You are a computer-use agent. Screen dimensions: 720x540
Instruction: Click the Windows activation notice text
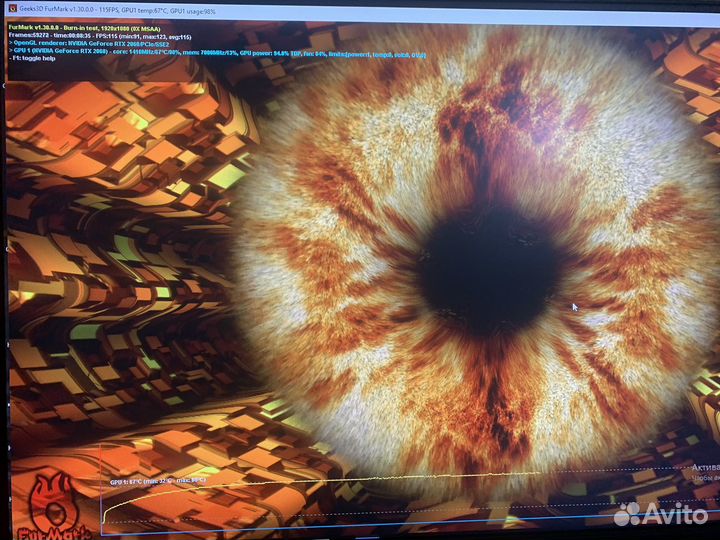(704, 468)
